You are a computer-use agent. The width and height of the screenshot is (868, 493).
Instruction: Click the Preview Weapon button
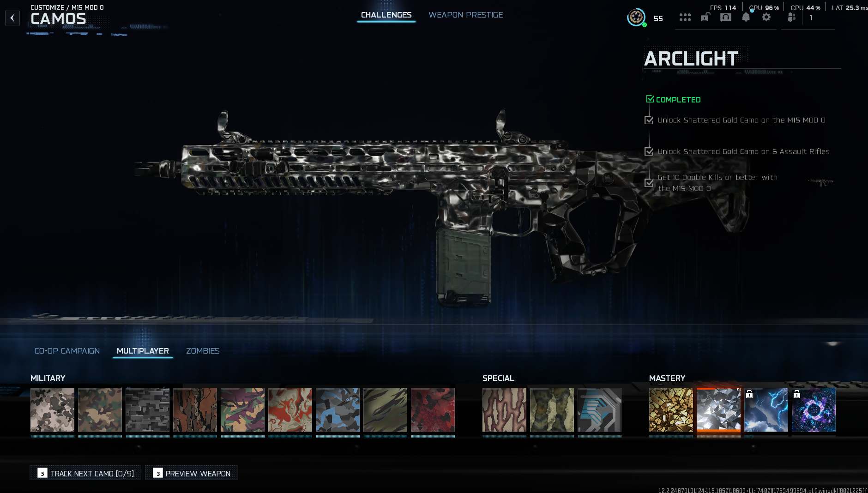click(x=192, y=473)
